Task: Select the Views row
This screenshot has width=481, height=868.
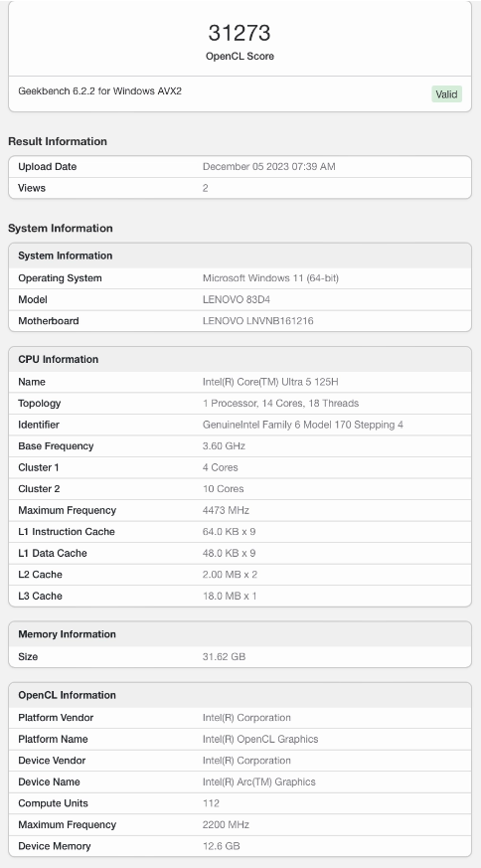Action: click(x=240, y=188)
